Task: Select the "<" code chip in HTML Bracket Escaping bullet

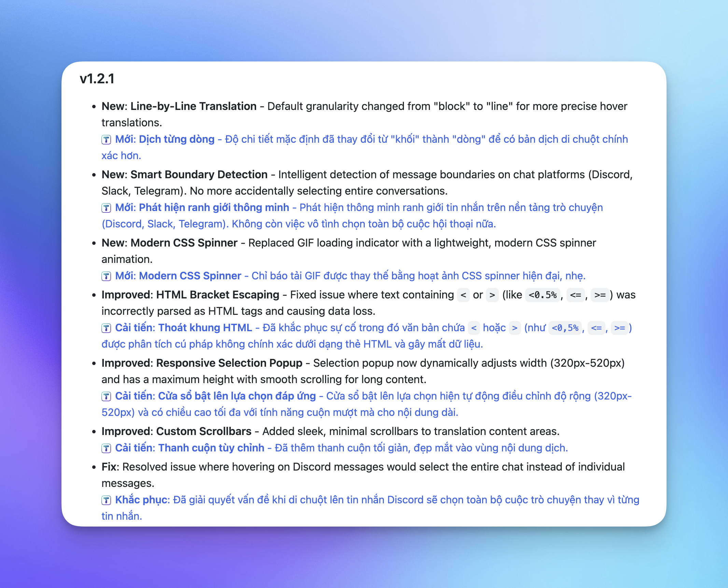Action: coord(463,295)
